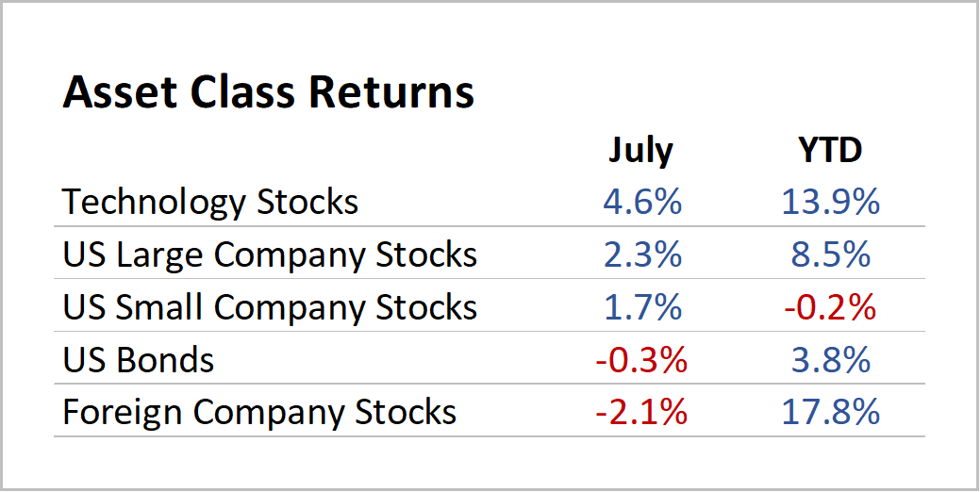Click the word "Asset" in the title
This screenshot has width=980, height=492.
tap(121, 92)
